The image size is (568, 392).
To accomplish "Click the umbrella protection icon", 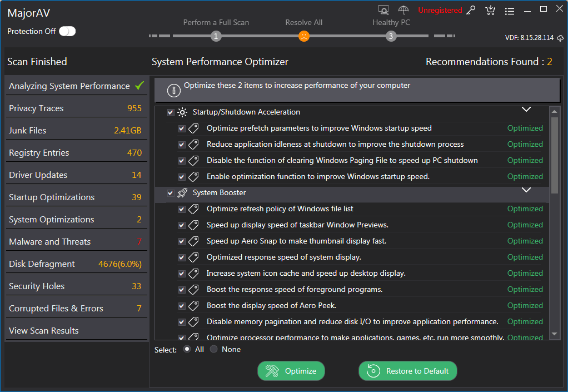I will pyautogui.click(x=403, y=10).
